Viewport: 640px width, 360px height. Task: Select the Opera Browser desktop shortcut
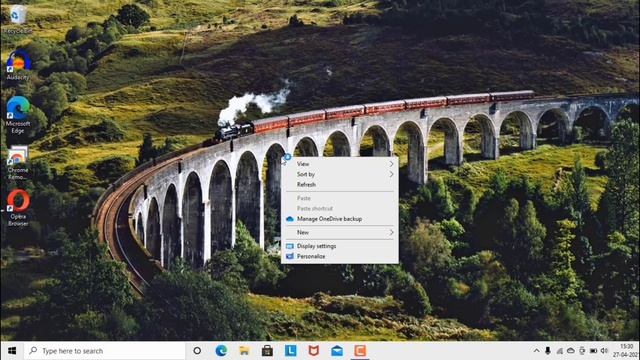[x=18, y=208]
